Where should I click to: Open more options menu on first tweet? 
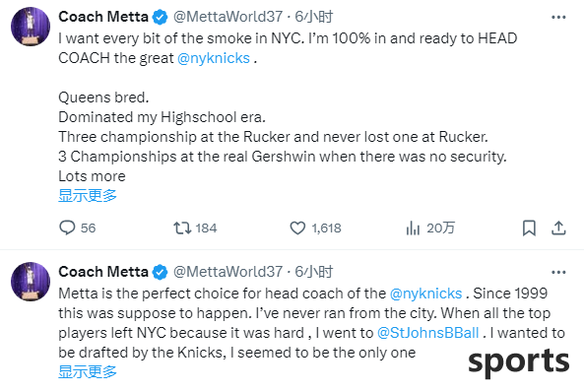[558, 17]
